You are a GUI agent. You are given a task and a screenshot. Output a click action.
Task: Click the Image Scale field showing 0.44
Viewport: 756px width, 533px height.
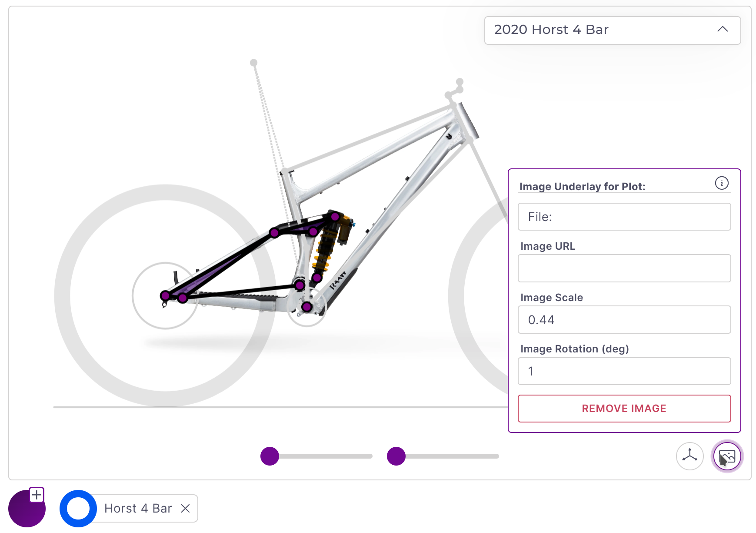(624, 320)
